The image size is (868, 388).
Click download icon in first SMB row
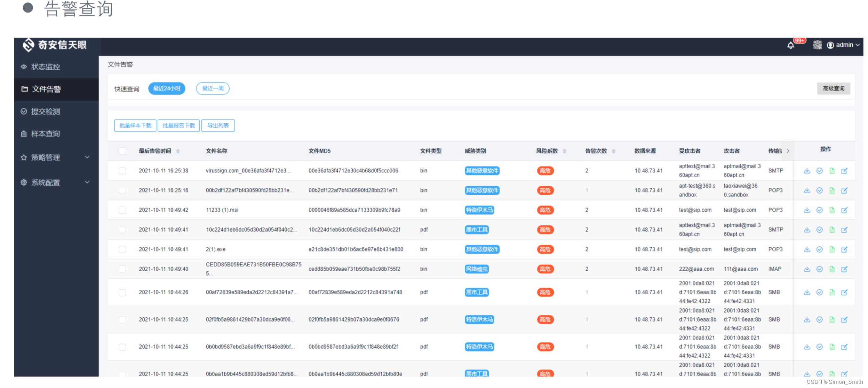(807, 292)
